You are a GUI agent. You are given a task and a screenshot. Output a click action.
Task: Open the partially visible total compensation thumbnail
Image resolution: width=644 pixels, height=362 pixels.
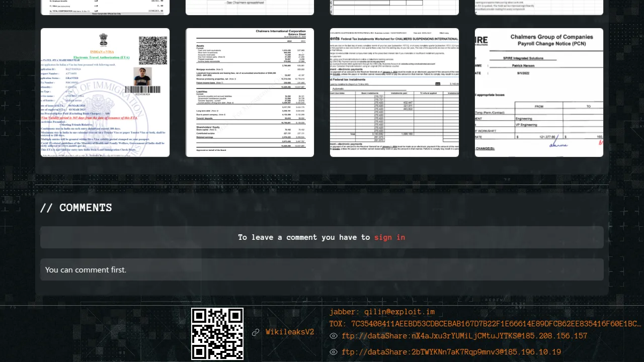(105, 7)
